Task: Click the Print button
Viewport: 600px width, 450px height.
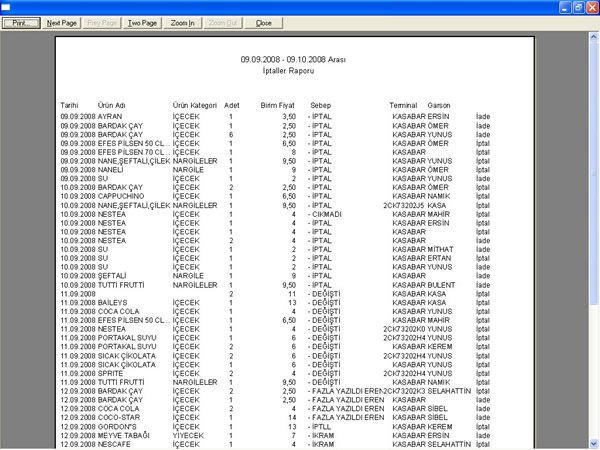Action: pyautogui.click(x=21, y=23)
